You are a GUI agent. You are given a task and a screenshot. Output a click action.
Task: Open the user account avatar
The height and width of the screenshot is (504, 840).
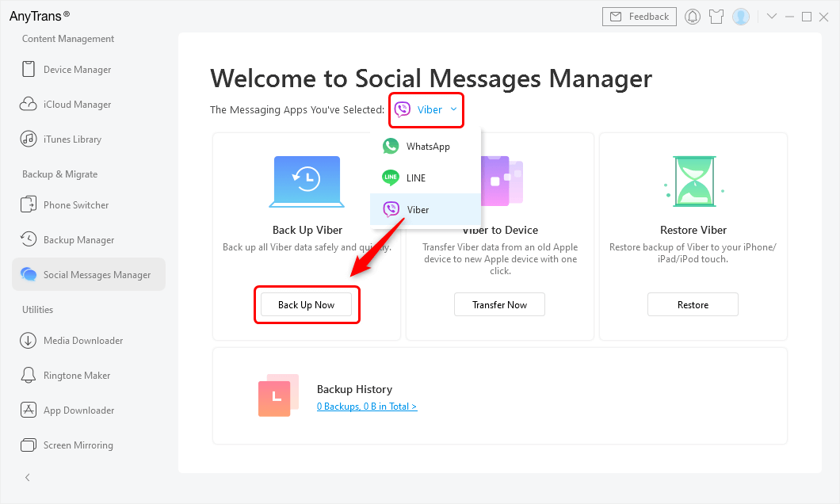point(741,17)
